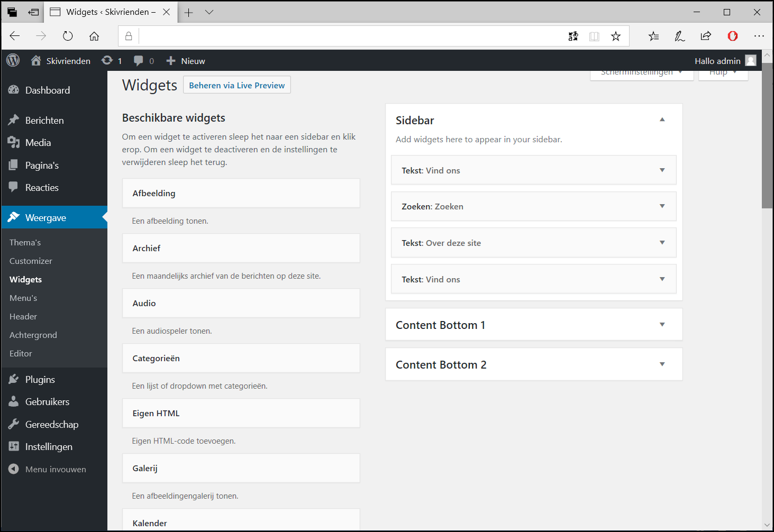Click the browser share icon
774x532 pixels.
pos(706,36)
